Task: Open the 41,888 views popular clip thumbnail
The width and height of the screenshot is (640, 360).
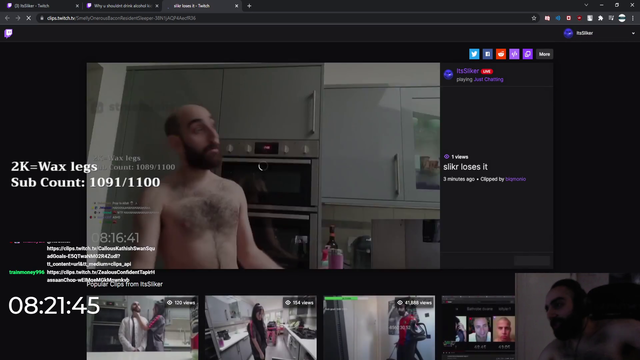Action: (379, 328)
